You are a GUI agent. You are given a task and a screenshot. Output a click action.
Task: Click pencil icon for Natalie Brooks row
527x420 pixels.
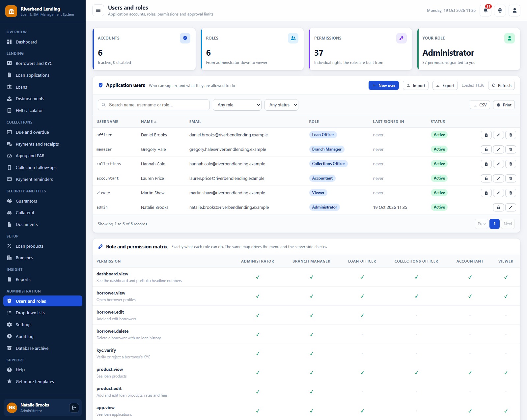511,207
